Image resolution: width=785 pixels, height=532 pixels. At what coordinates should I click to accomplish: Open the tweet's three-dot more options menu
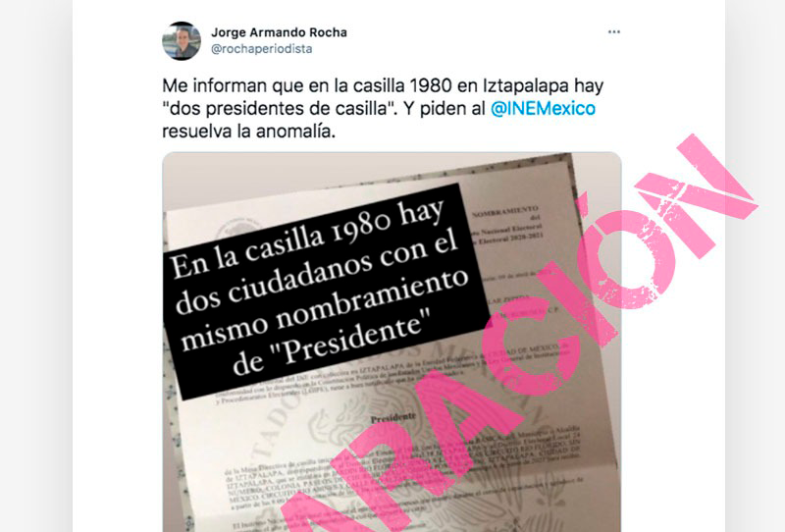614,32
